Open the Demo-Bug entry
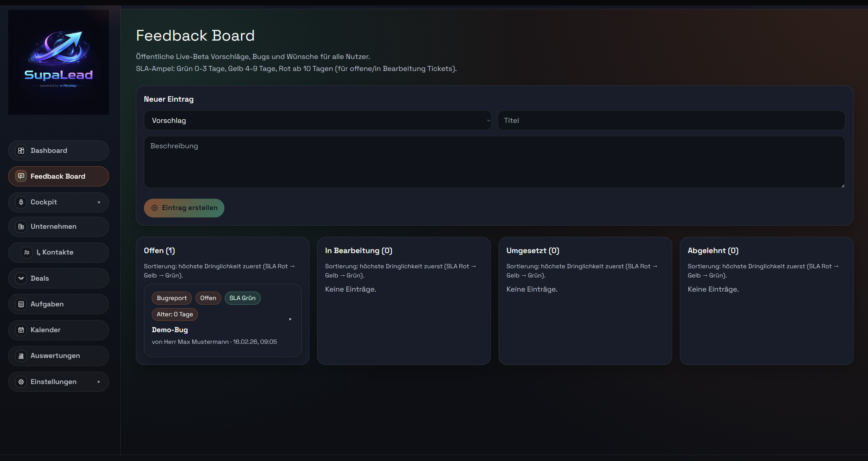This screenshot has height=461, width=868. click(x=170, y=330)
